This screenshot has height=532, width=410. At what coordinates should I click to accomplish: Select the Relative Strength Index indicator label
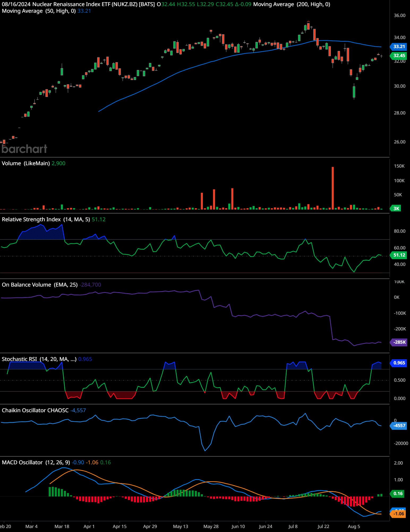coord(46,219)
